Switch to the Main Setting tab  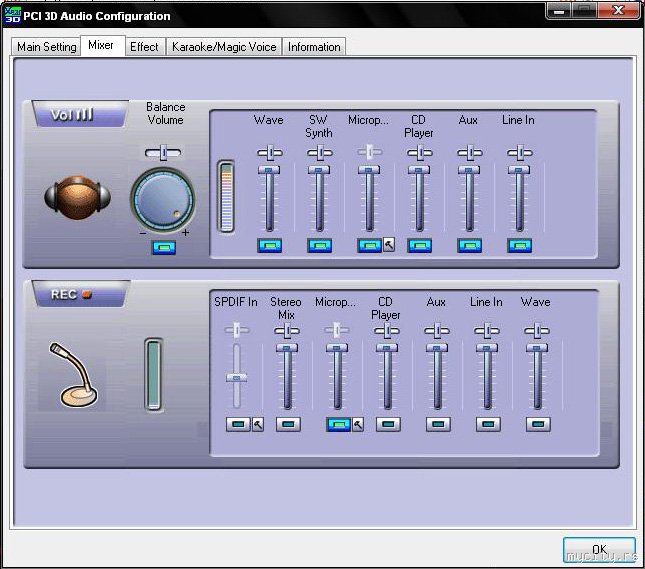point(46,47)
